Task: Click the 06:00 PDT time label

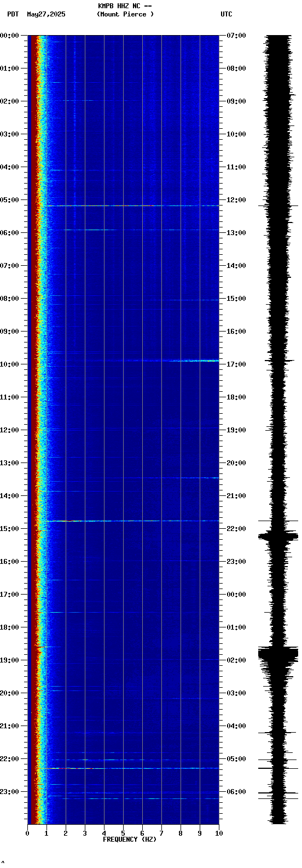Action: (10, 233)
